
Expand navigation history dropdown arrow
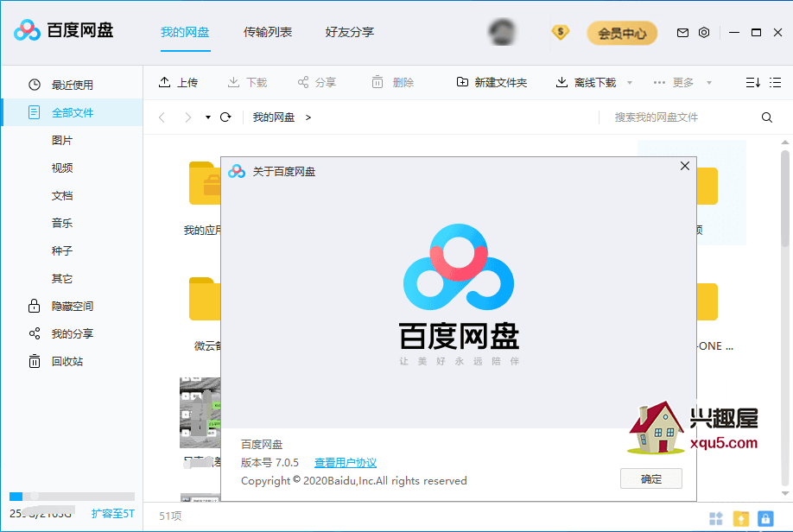click(208, 117)
